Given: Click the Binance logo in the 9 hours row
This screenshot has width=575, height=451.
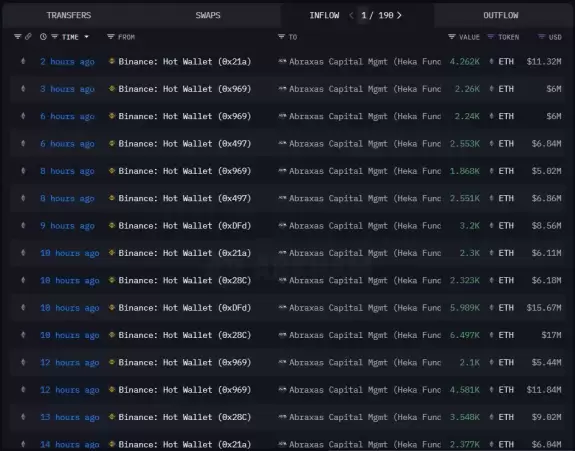Looking at the screenshot, I should pos(112,226).
